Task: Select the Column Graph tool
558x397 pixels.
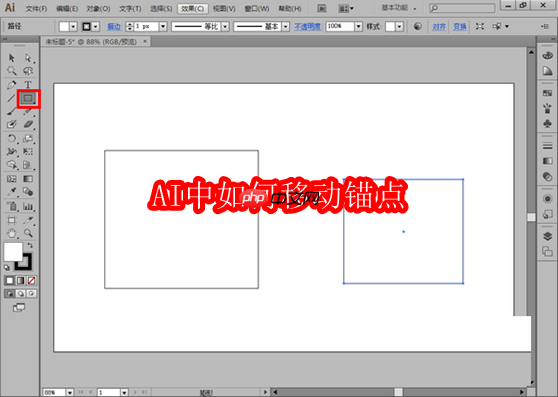Action: tap(28, 206)
